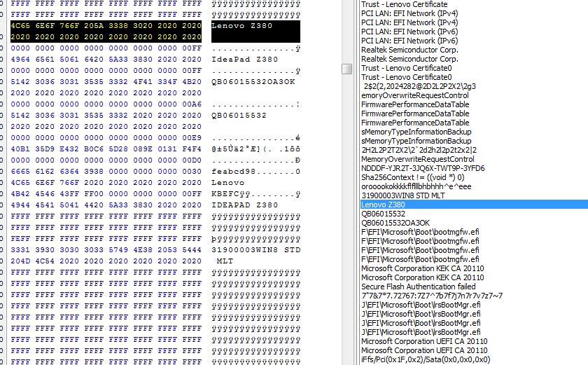Click hex word '40B1' in the hex pane
Screen dimensions: 588x365
click(x=20, y=149)
